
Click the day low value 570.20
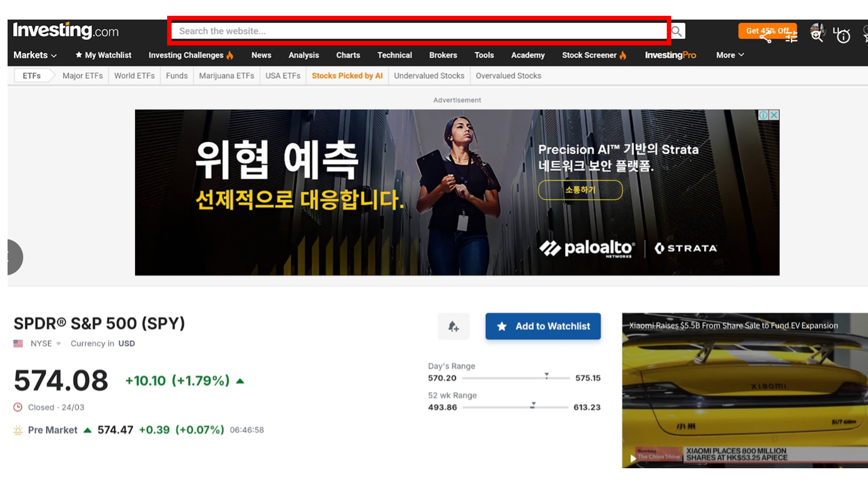click(x=442, y=378)
